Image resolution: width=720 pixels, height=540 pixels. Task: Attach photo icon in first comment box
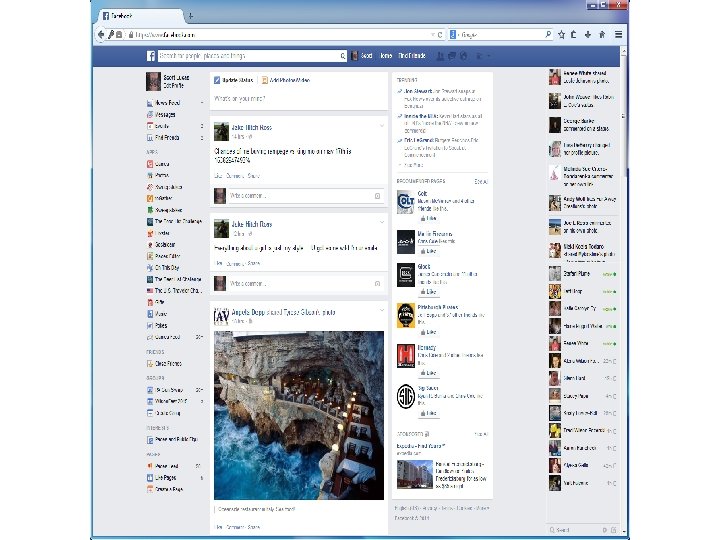pyautogui.click(x=377, y=196)
